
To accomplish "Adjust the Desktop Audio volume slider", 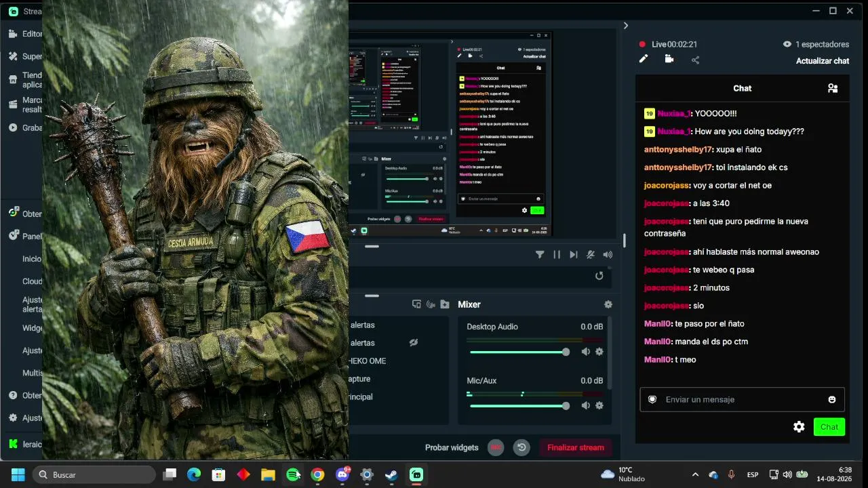I will [x=519, y=352].
